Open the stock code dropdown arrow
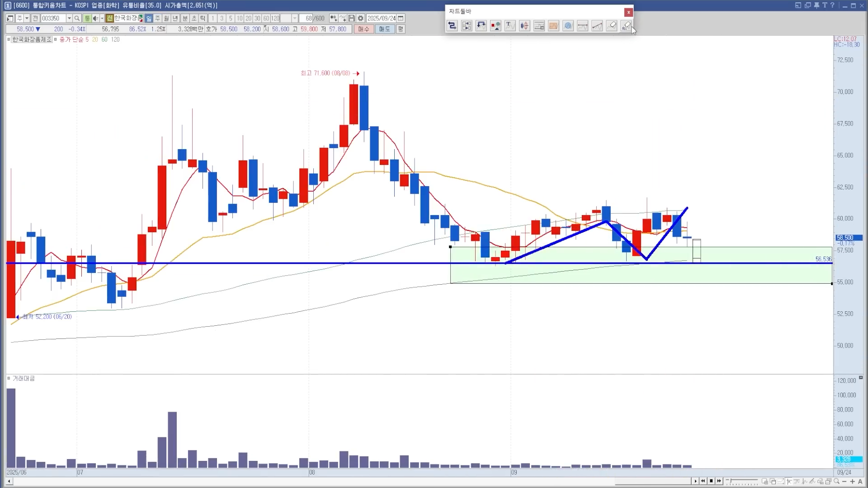Image resolution: width=868 pixels, height=488 pixels. click(69, 19)
